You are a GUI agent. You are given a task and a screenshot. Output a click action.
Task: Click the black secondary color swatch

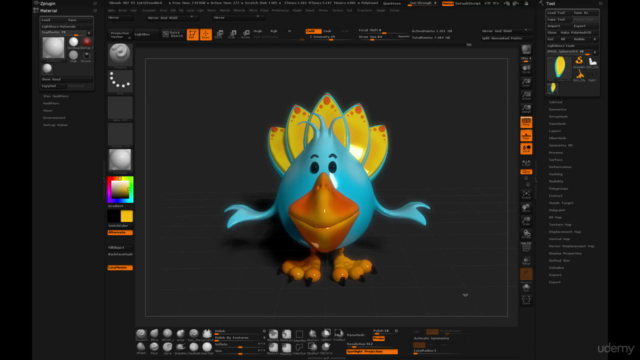click(x=114, y=216)
